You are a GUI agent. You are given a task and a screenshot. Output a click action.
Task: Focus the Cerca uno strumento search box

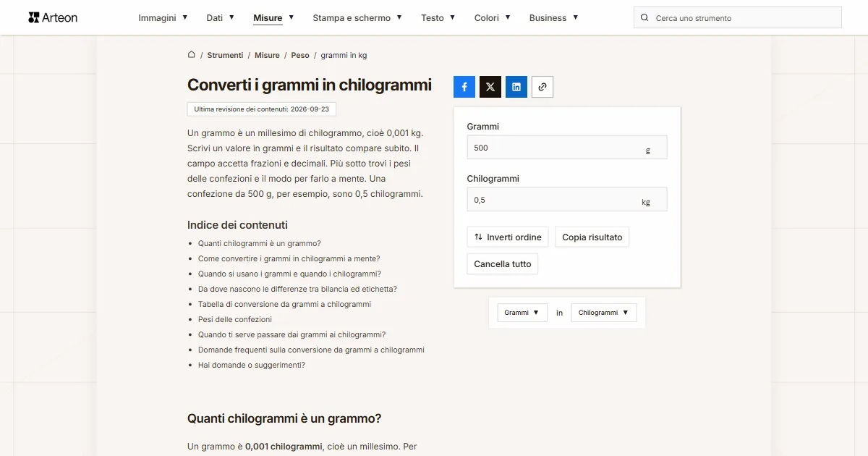738,18
